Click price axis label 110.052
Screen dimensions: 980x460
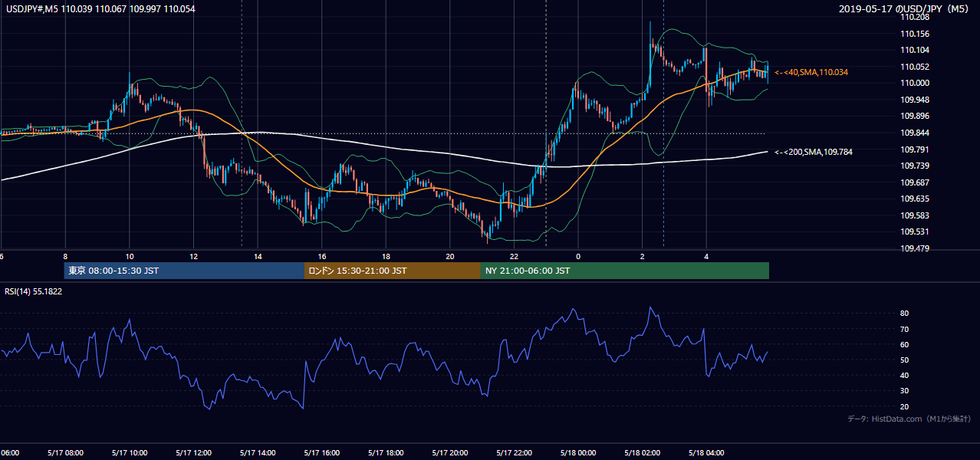(x=916, y=67)
